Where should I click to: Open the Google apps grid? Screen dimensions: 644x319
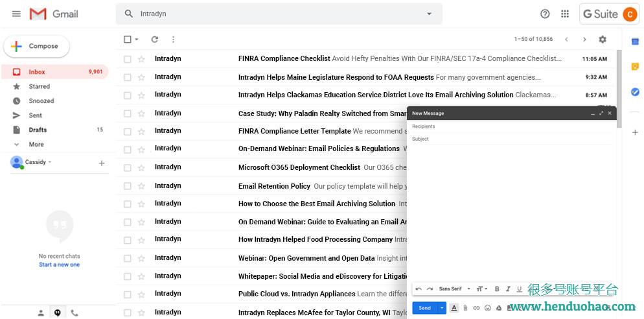[565, 14]
